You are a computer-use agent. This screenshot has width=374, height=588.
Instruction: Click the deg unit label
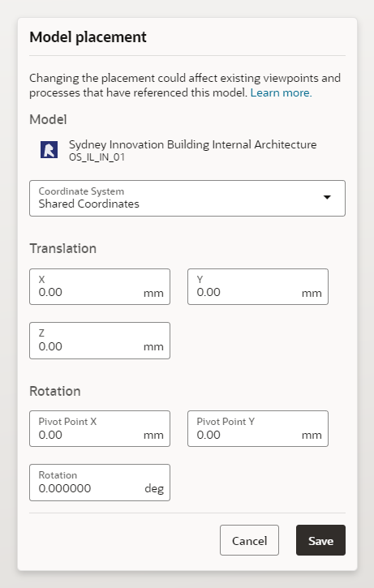(x=154, y=488)
